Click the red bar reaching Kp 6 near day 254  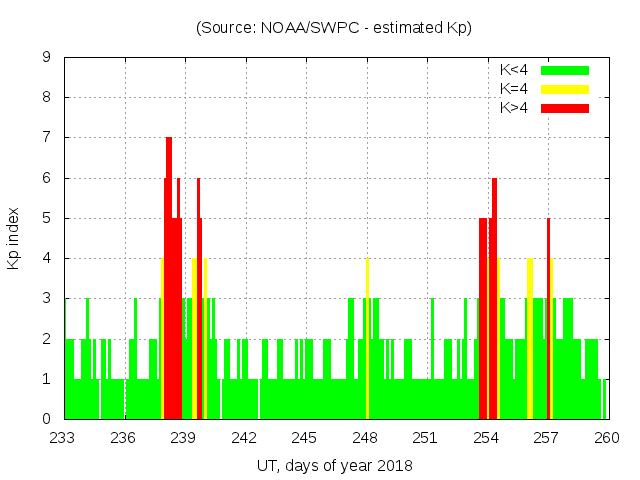(x=494, y=300)
